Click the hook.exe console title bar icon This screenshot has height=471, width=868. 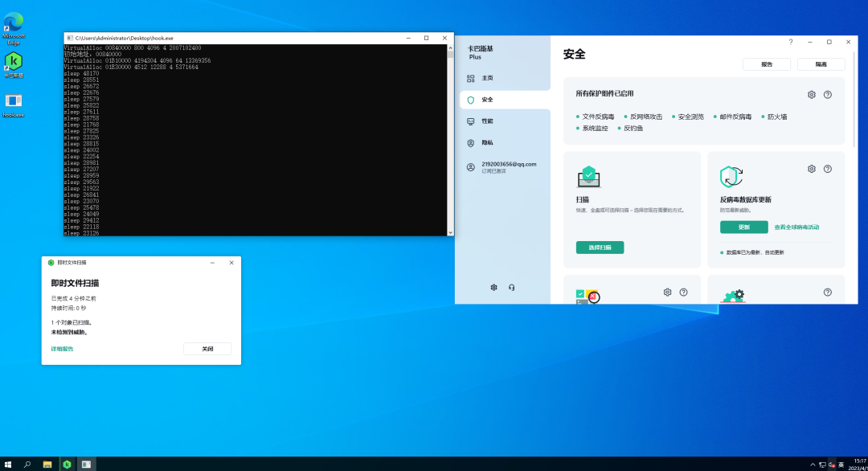[x=70, y=39]
